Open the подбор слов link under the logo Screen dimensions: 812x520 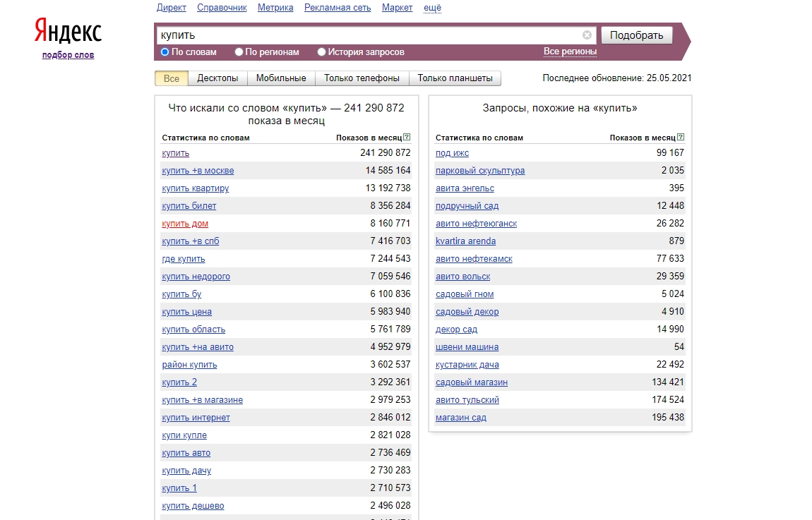(x=68, y=55)
